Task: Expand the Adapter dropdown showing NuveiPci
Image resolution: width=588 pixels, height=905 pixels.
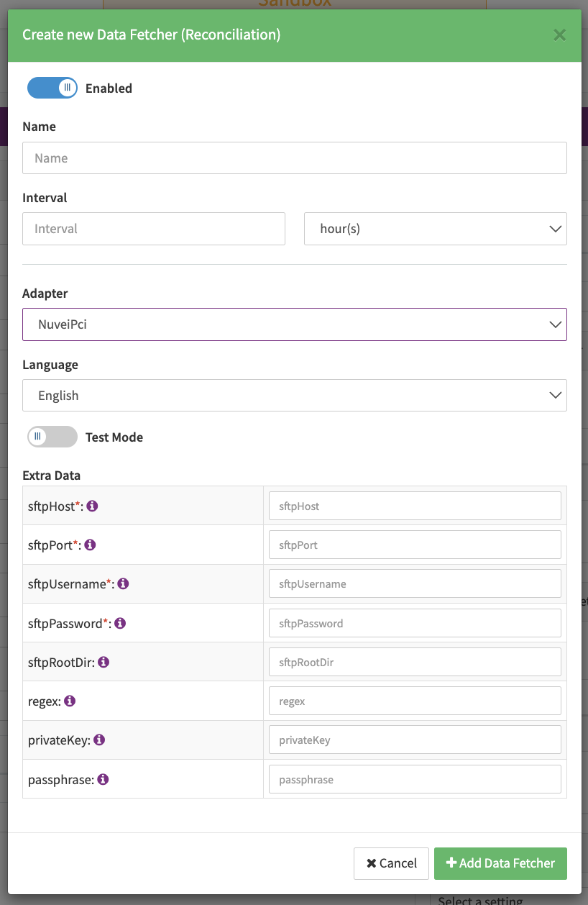Action: (x=294, y=324)
